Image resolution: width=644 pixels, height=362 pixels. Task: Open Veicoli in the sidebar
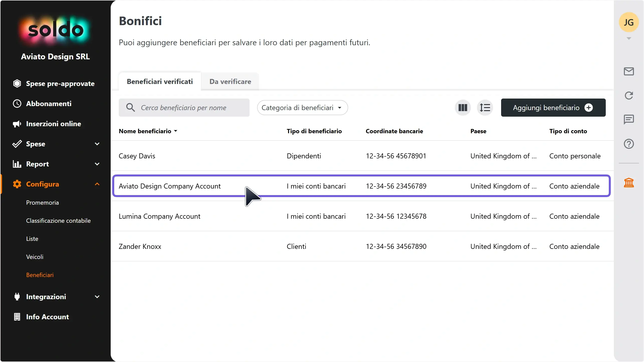coord(35,257)
